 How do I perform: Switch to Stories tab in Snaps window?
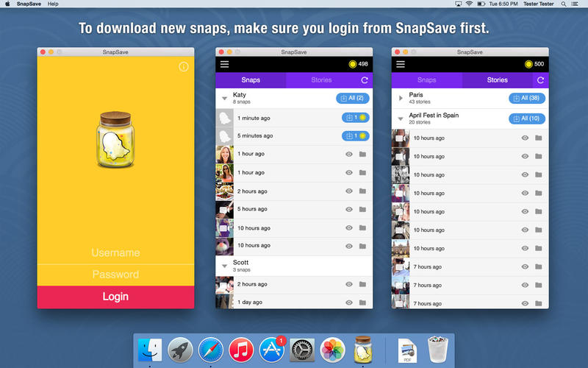tap(321, 80)
